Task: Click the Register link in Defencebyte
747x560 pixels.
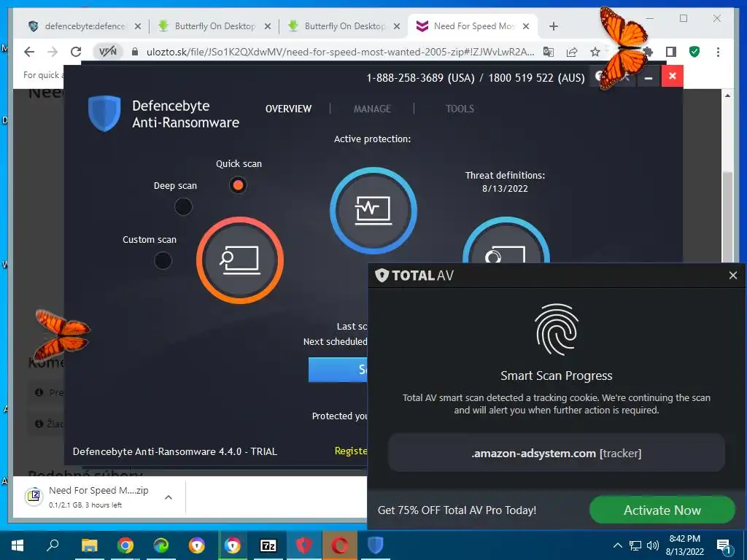Action: coord(351,451)
